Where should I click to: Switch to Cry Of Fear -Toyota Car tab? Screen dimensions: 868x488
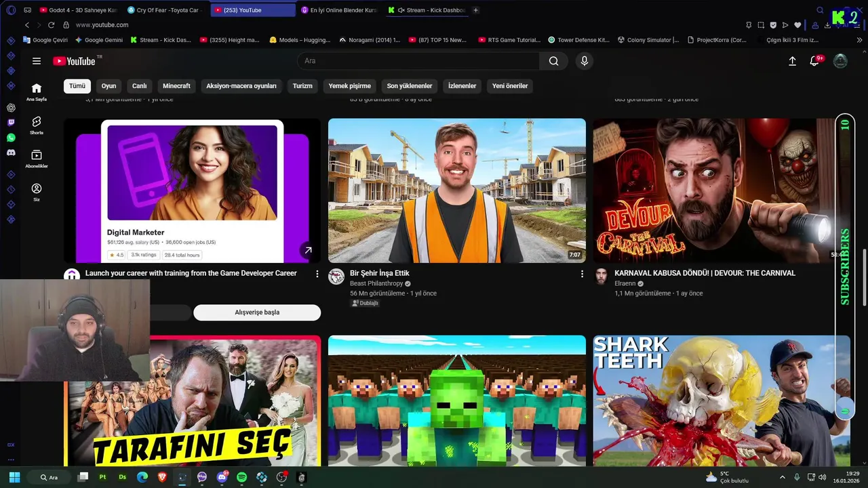165,10
